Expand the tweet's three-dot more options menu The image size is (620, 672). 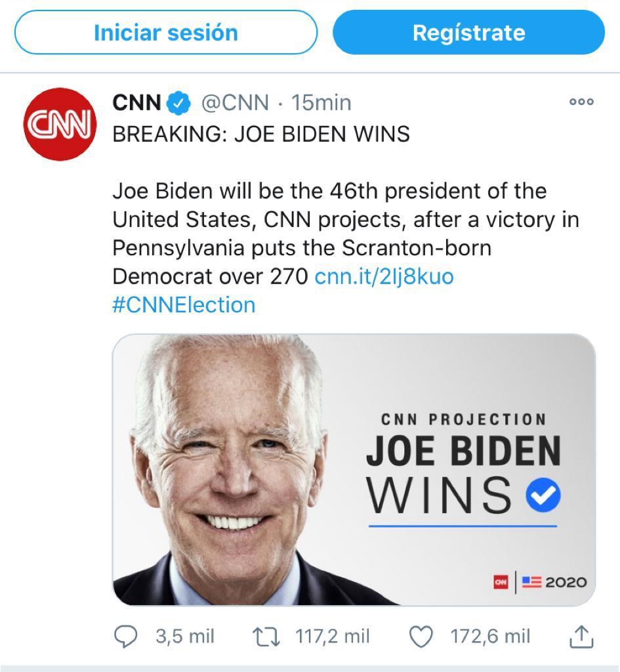click(581, 102)
